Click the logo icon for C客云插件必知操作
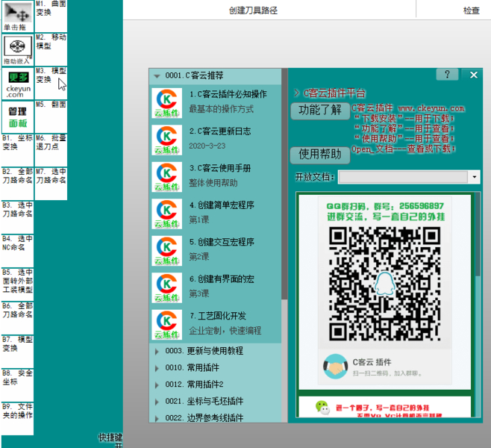The image size is (491, 448). [x=167, y=103]
